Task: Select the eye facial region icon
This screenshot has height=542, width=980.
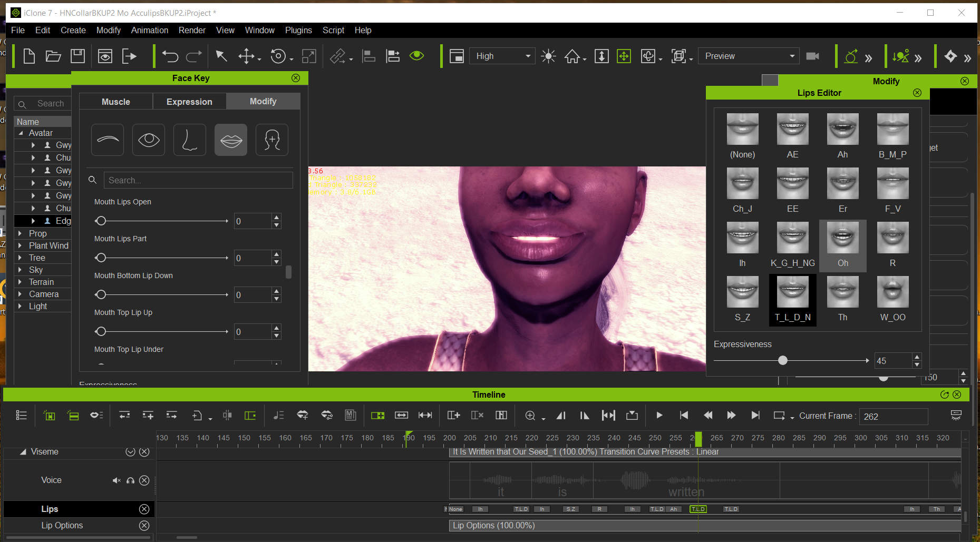Action: point(149,140)
